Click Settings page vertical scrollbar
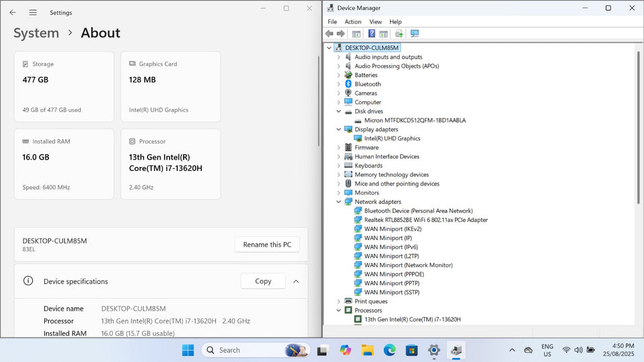644x362 pixels. coord(318,101)
